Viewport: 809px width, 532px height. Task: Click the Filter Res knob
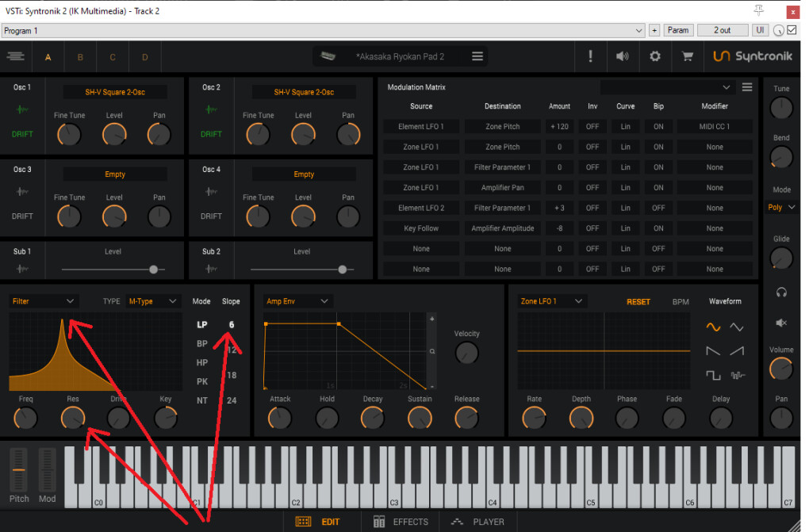point(73,418)
